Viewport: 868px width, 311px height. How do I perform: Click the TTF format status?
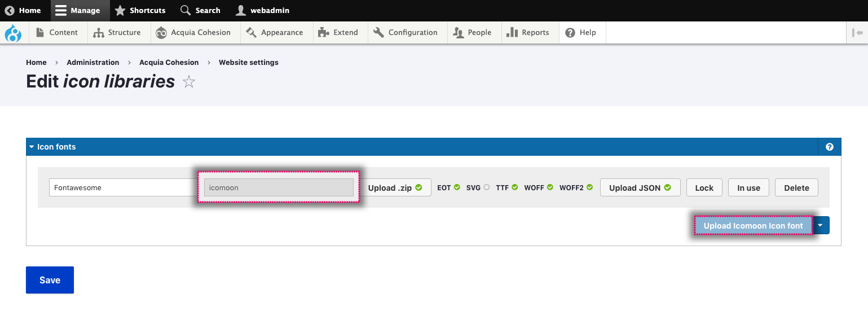click(x=506, y=187)
